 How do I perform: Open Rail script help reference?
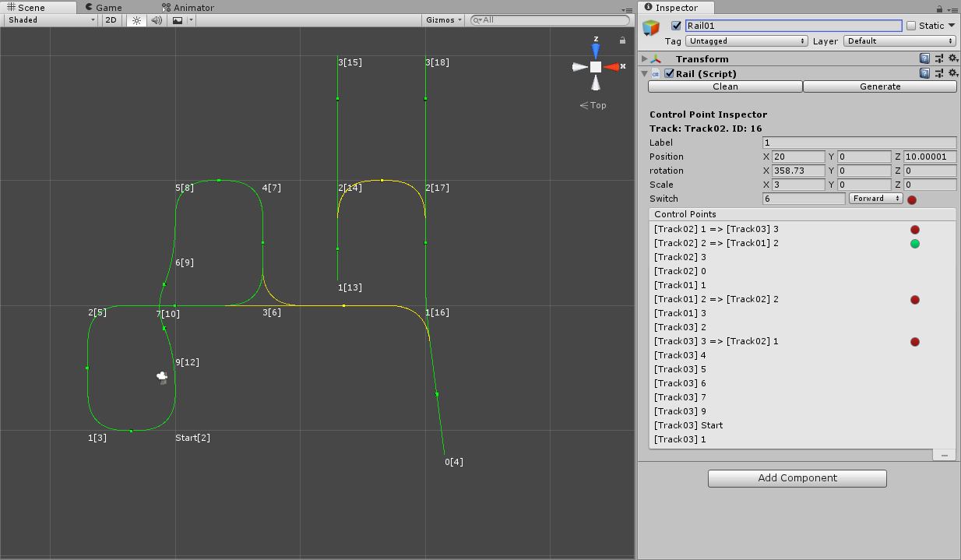(x=924, y=73)
